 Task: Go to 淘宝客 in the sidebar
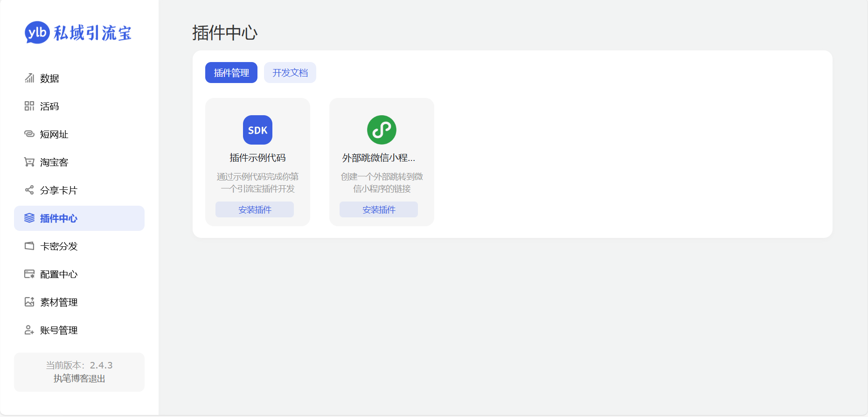[x=79, y=162]
